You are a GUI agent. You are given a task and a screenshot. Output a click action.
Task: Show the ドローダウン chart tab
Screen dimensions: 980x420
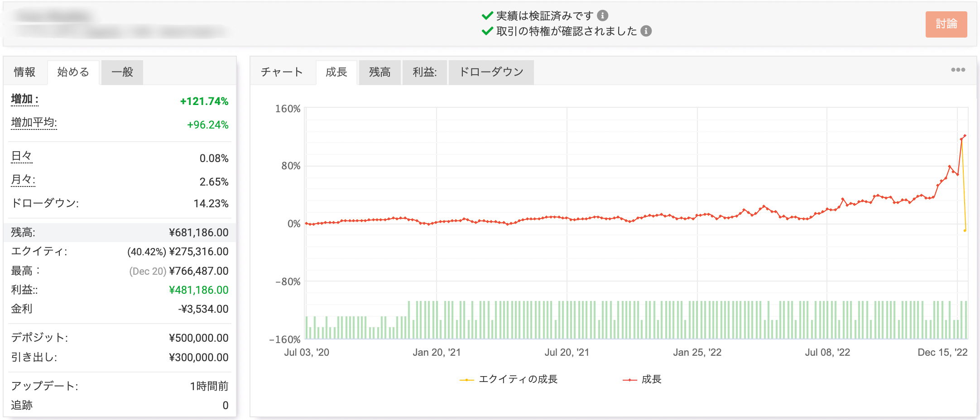click(491, 72)
